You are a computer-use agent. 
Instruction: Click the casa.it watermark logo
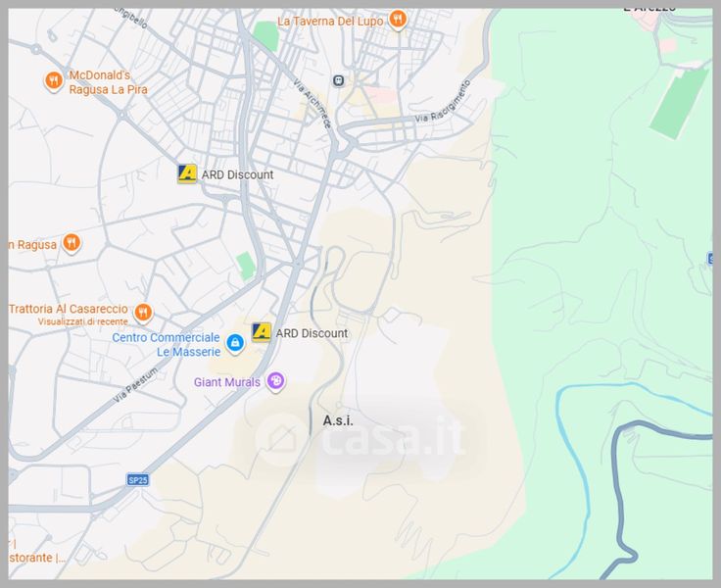(x=360, y=437)
